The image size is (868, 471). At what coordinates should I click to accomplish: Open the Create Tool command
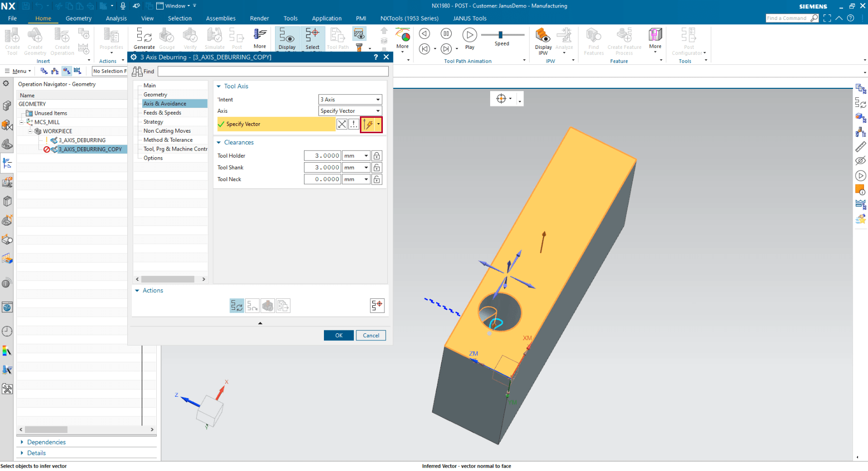click(x=12, y=38)
